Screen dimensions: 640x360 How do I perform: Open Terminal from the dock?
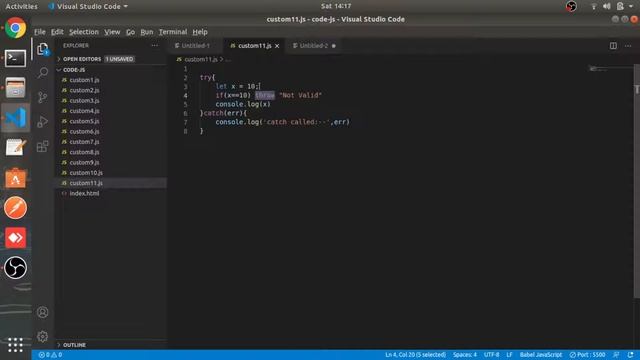16,58
